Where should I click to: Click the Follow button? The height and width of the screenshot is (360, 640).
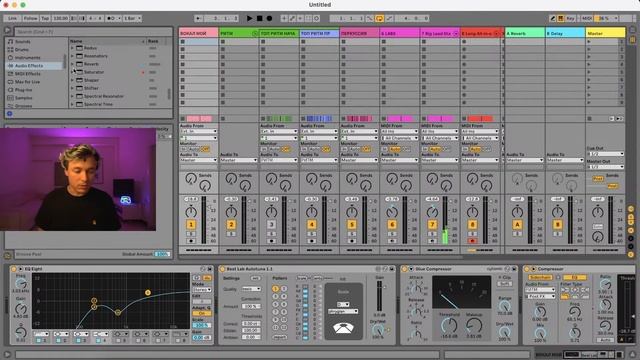click(x=30, y=18)
